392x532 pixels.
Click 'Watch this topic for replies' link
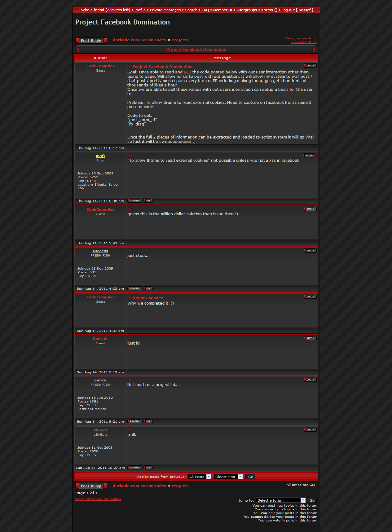[x=98, y=499]
